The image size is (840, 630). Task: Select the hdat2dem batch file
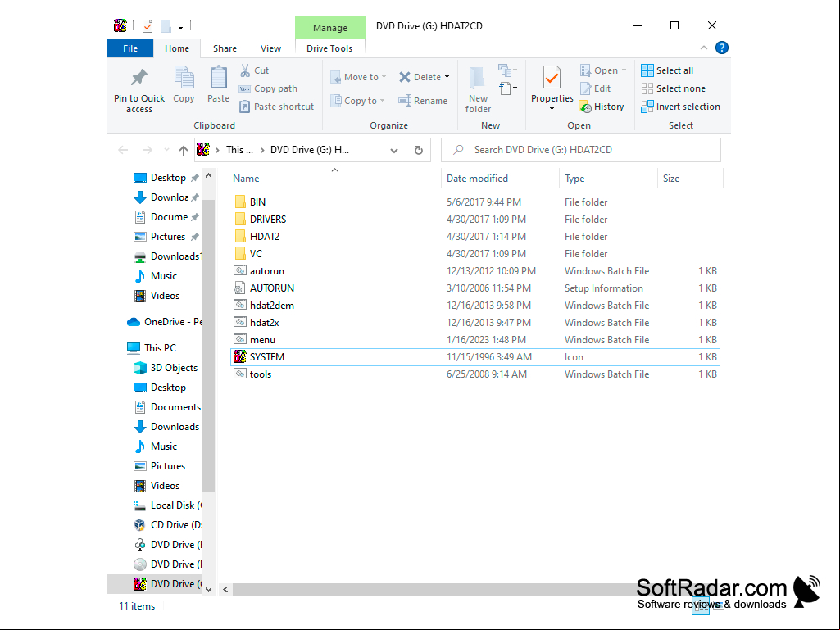click(272, 306)
